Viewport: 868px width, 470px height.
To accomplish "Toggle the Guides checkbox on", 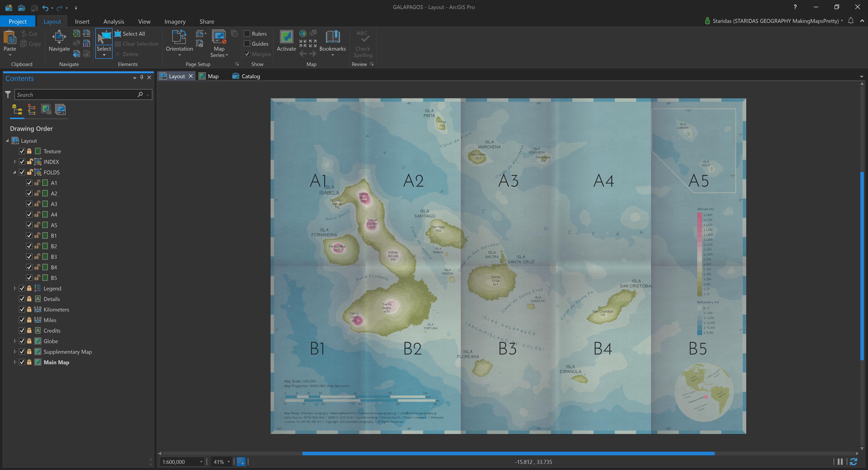I will click(x=248, y=44).
